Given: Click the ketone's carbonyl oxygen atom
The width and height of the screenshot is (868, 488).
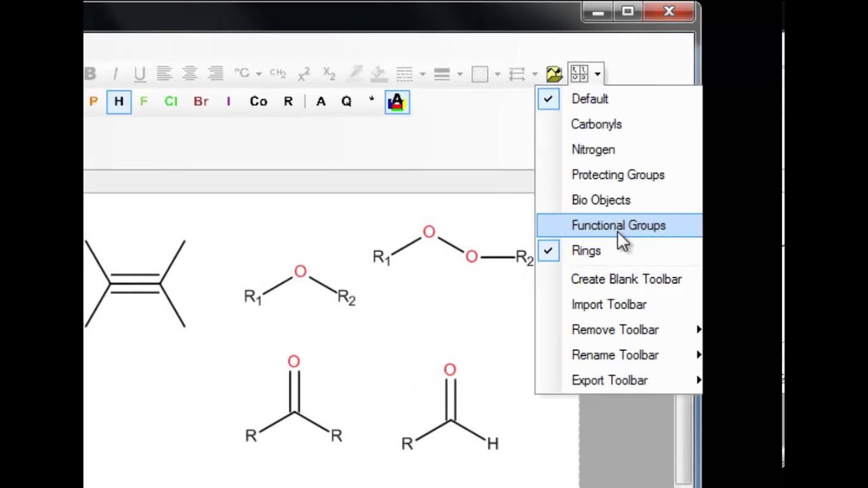Looking at the screenshot, I should 294,362.
